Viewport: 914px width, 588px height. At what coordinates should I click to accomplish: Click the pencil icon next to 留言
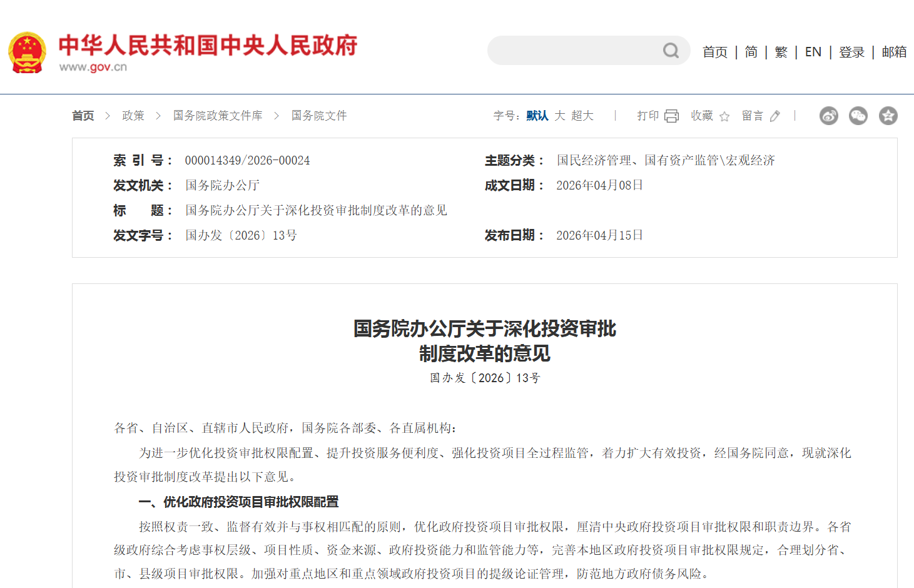click(x=775, y=116)
